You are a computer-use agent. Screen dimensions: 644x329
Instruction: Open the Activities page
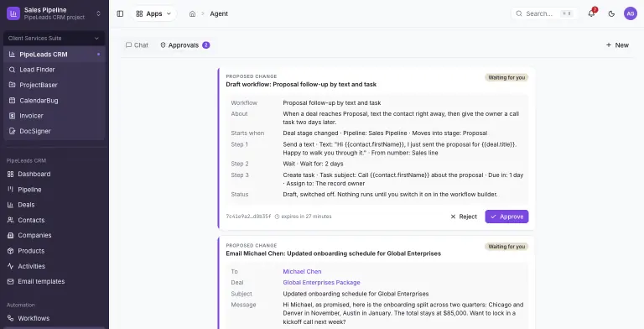[x=54, y=266]
